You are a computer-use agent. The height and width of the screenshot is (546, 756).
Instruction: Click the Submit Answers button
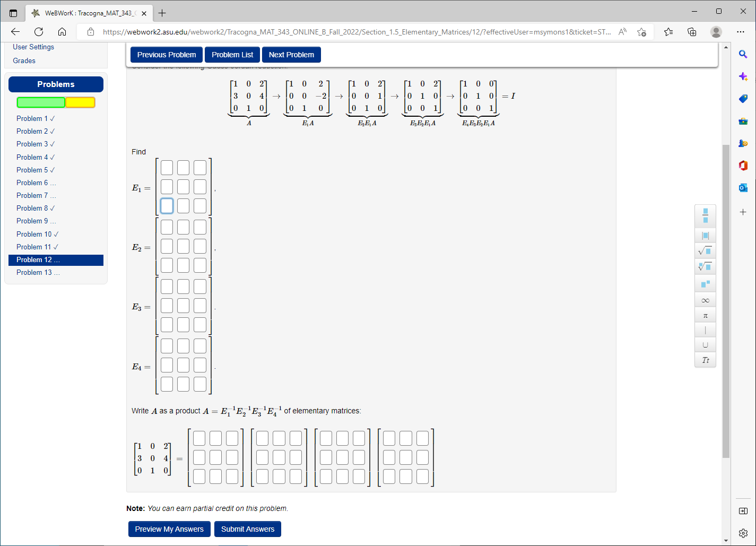tap(247, 529)
